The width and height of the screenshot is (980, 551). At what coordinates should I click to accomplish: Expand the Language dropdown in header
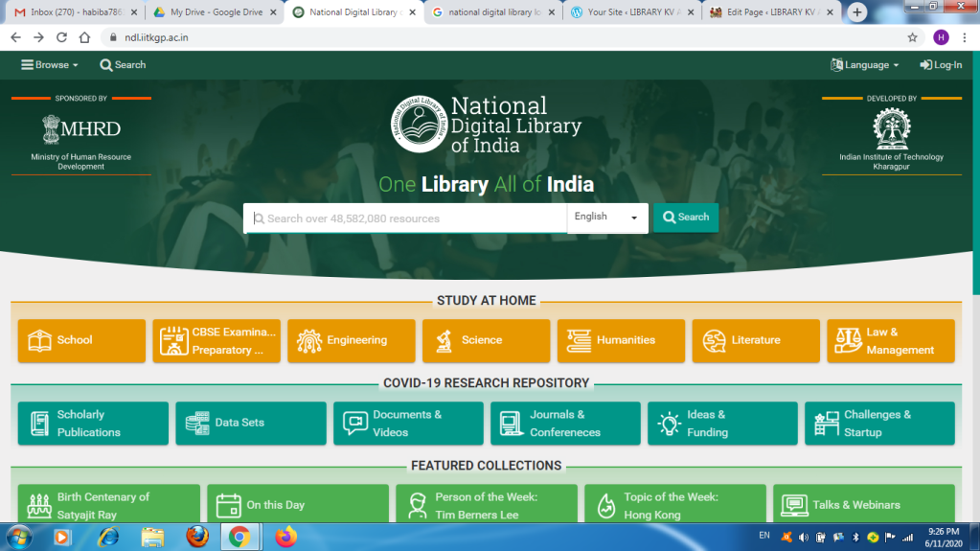[x=865, y=65]
